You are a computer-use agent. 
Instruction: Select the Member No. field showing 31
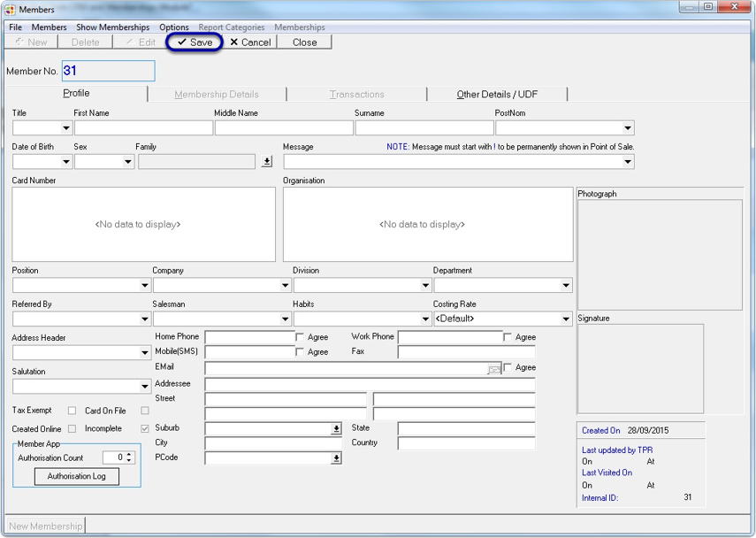point(106,71)
